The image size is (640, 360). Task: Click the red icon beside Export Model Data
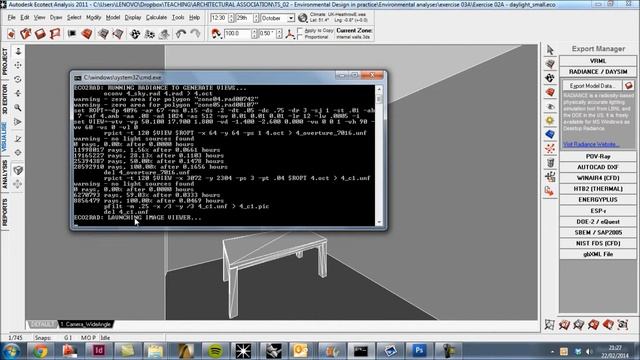point(629,85)
